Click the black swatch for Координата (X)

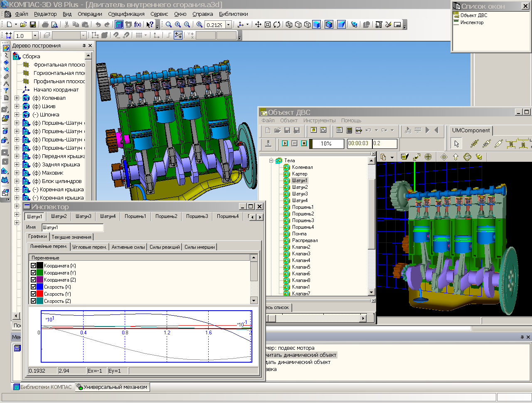40,266
